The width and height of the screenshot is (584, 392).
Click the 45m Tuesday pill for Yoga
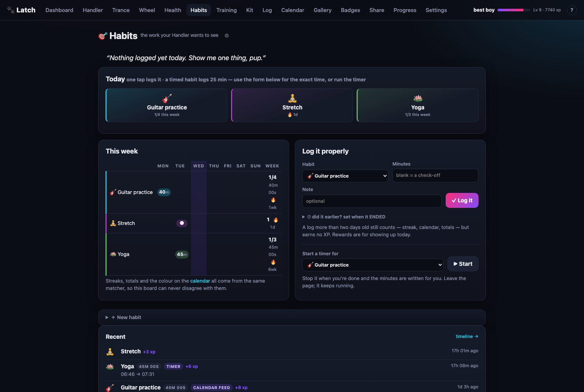182,255
